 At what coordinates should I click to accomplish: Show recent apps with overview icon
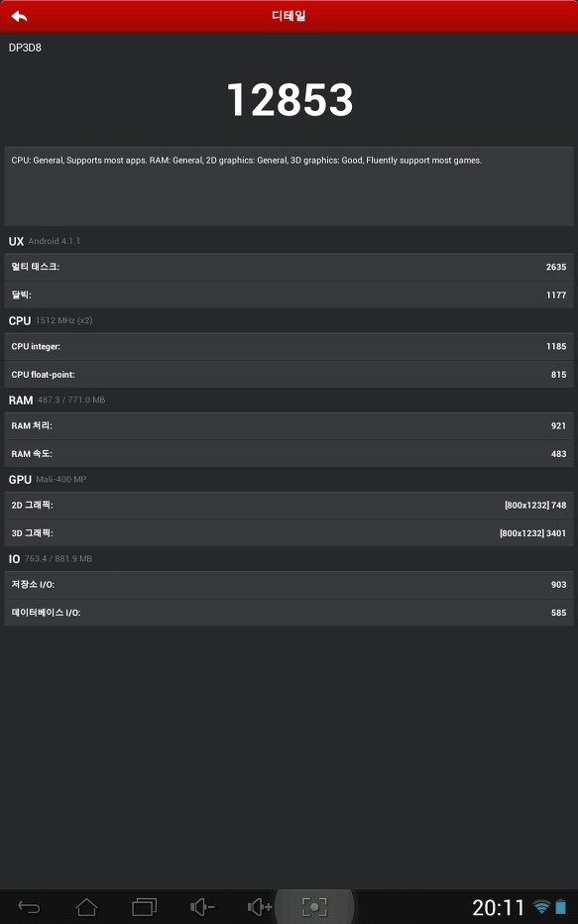[x=145, y=907]
